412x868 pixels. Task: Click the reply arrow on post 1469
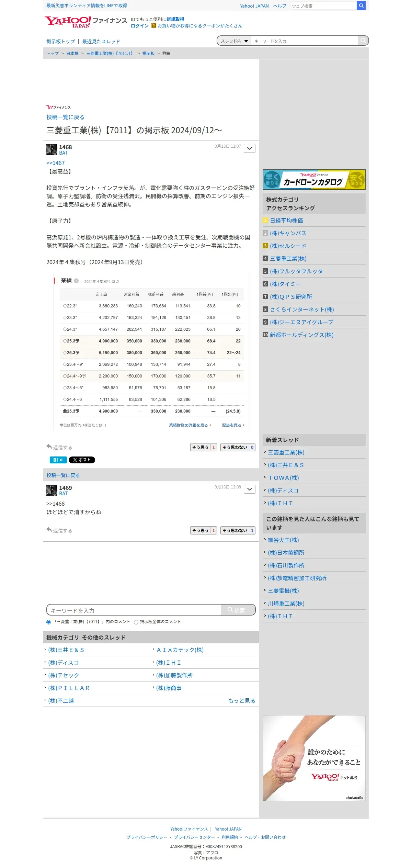pyautogui.click(x=49, y=530)
